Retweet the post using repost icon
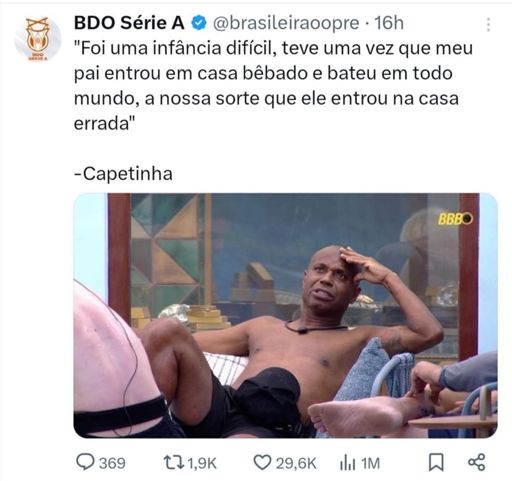Viewport: 512px width, 481px height. (x=173, y=463)
